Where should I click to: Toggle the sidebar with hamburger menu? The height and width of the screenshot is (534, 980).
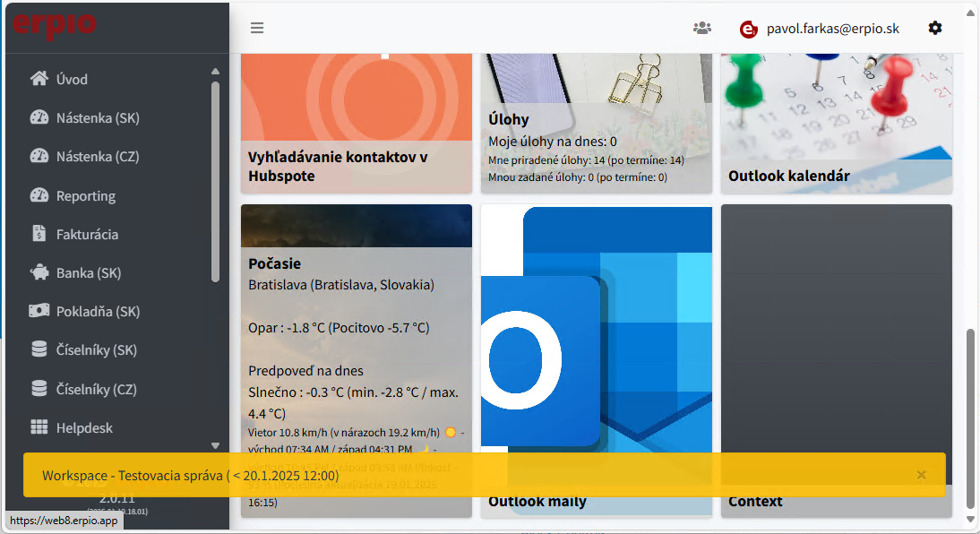[x=257, y=28]
